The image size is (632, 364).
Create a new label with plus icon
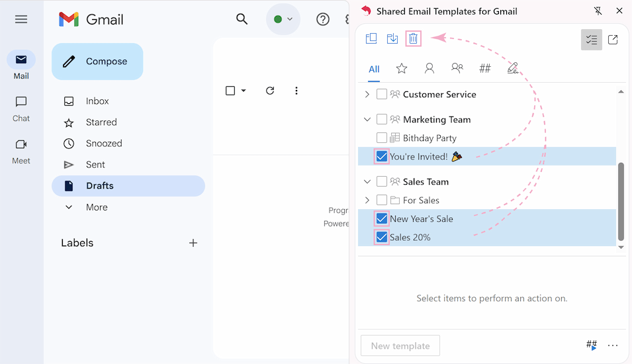click(193, 243)
